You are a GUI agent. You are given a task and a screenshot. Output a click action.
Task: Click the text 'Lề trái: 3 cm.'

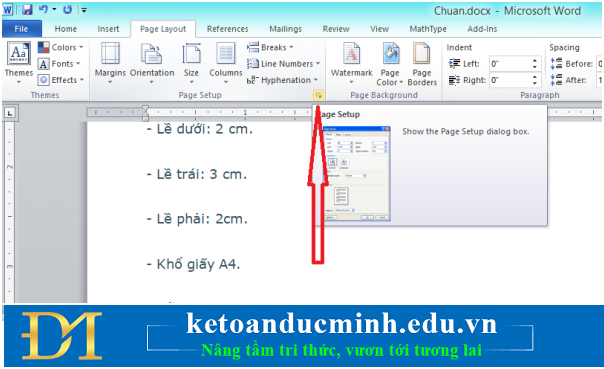click(x=196, y=174)
